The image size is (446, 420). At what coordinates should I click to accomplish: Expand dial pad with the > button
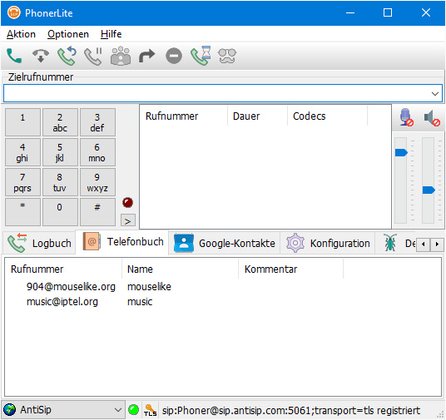[128, 221]
